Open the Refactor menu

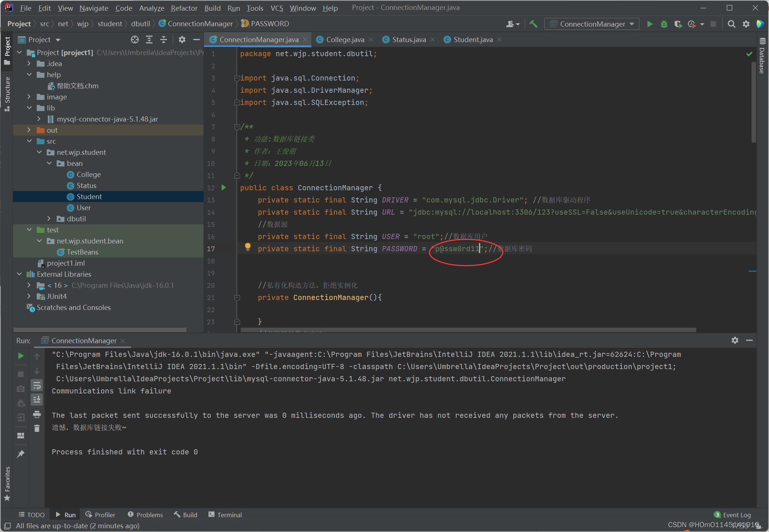184,8
